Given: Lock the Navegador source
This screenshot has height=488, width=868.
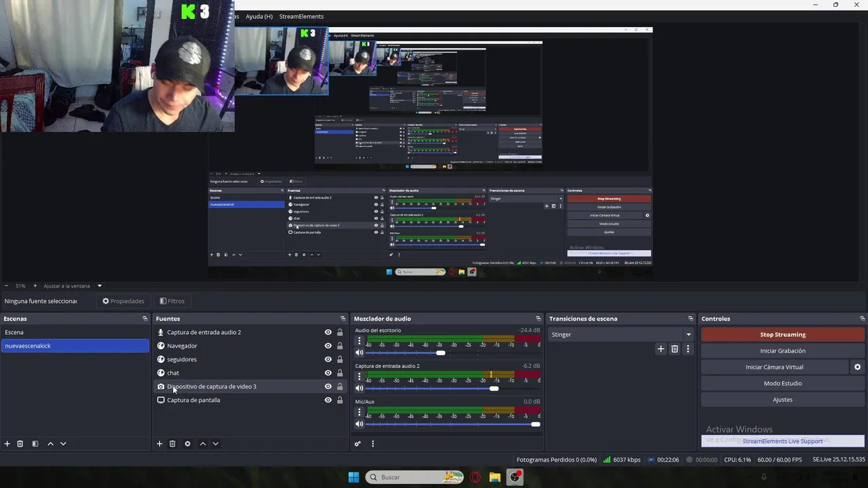Looking at the screenshot, I should 340,346.
